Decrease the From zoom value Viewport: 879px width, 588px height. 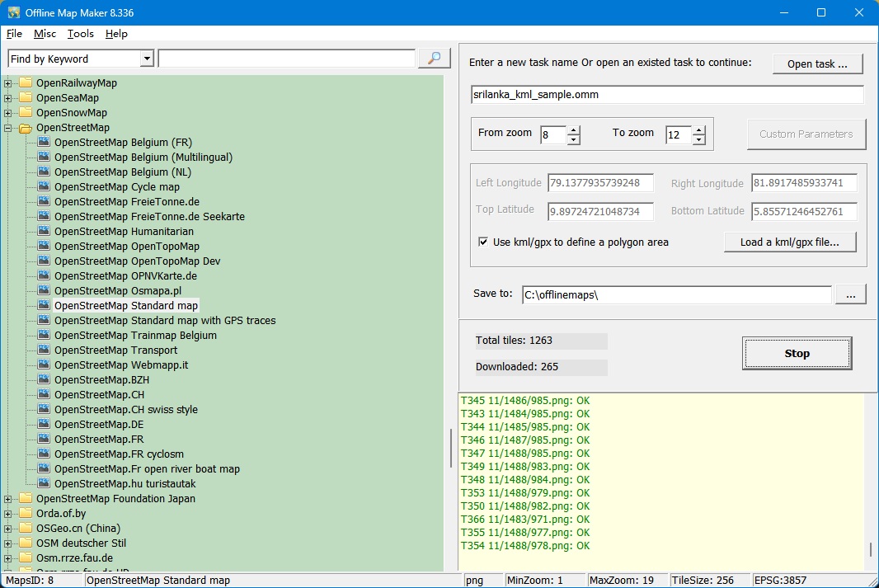(573, 139)
